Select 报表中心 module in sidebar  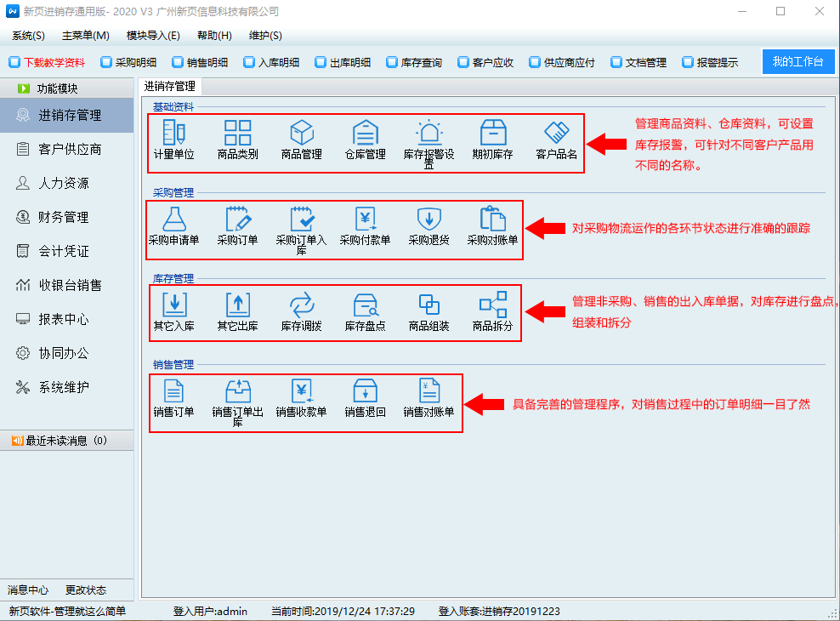[x=67, y=319]
